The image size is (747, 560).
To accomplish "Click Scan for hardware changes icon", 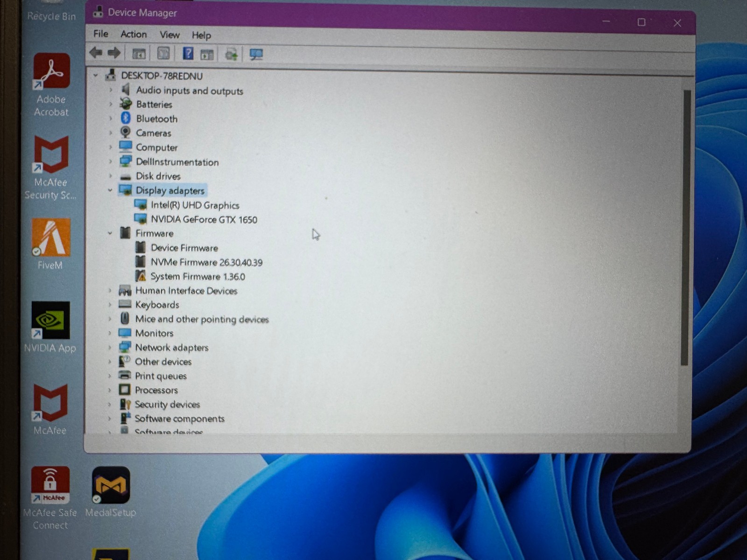I will 256,55.
